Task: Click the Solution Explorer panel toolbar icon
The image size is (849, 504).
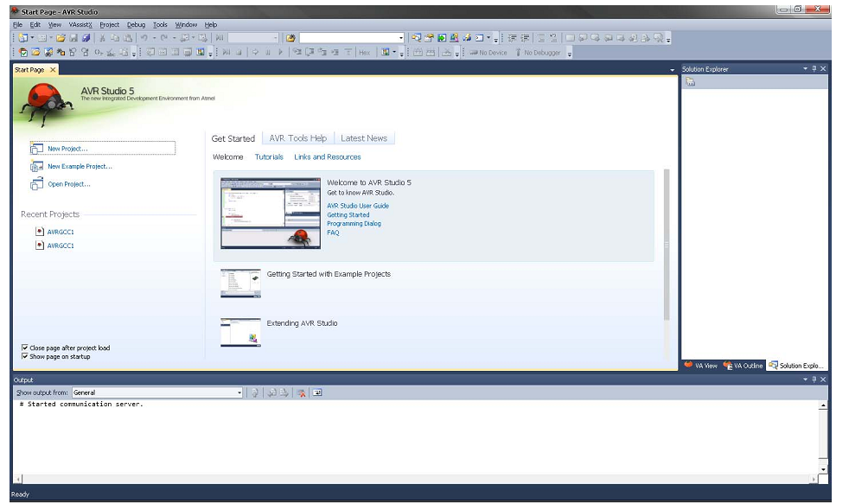Action: (691, 82)
